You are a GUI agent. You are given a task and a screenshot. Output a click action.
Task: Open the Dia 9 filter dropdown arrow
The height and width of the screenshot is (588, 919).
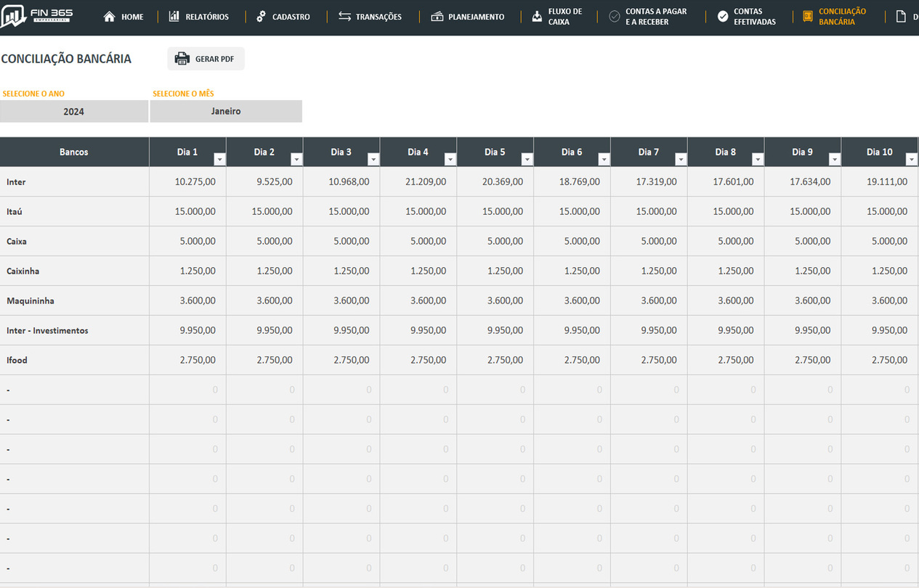[835, 160]
